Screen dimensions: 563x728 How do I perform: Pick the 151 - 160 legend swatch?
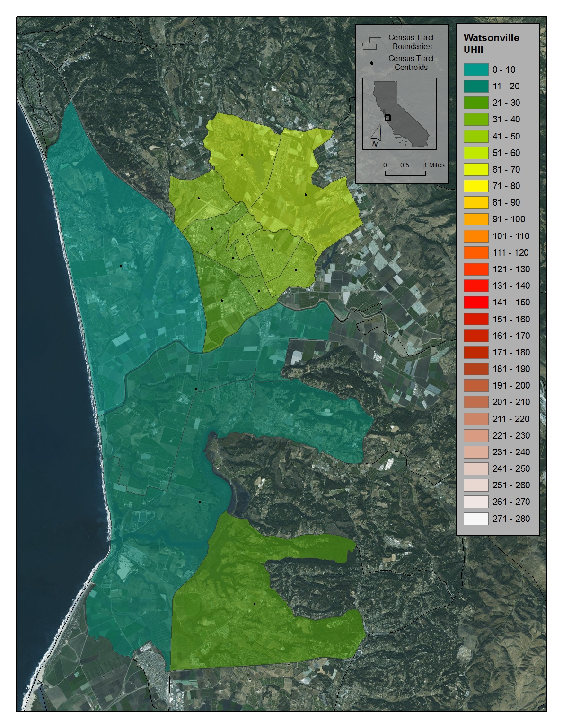coord(475,319)
